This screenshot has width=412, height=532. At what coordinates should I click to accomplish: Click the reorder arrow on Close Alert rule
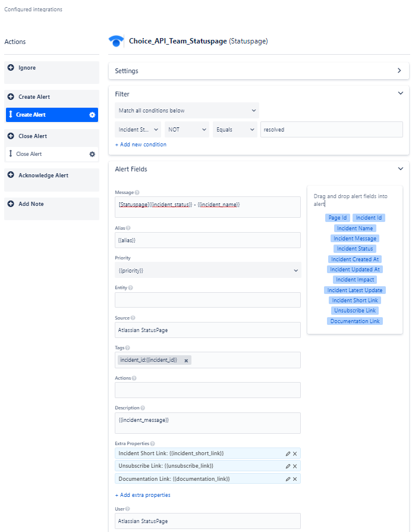[11, 154]
